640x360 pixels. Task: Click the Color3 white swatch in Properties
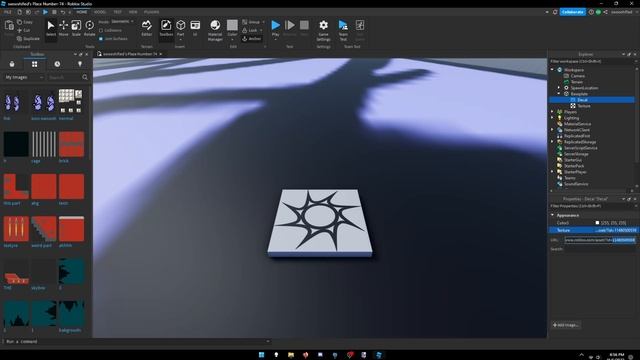pyautogui.click(x=597, y=223)
